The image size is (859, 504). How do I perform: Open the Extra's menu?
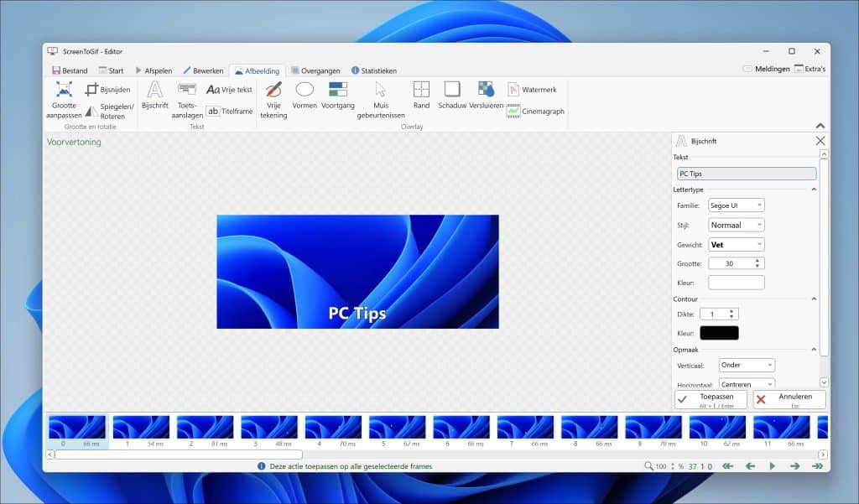[810, 69]
